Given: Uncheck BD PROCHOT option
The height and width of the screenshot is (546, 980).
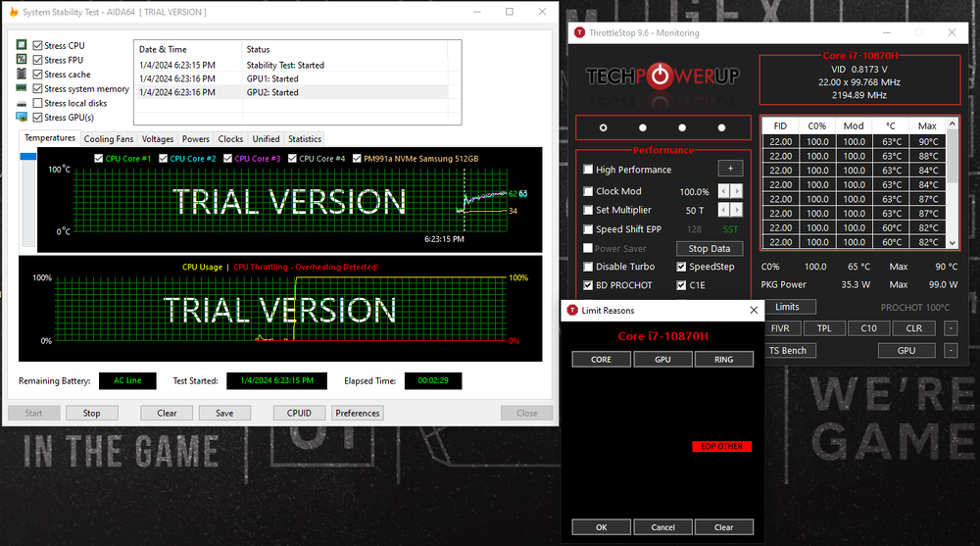Looking at the screenshot, I should [x=588, y=285].
